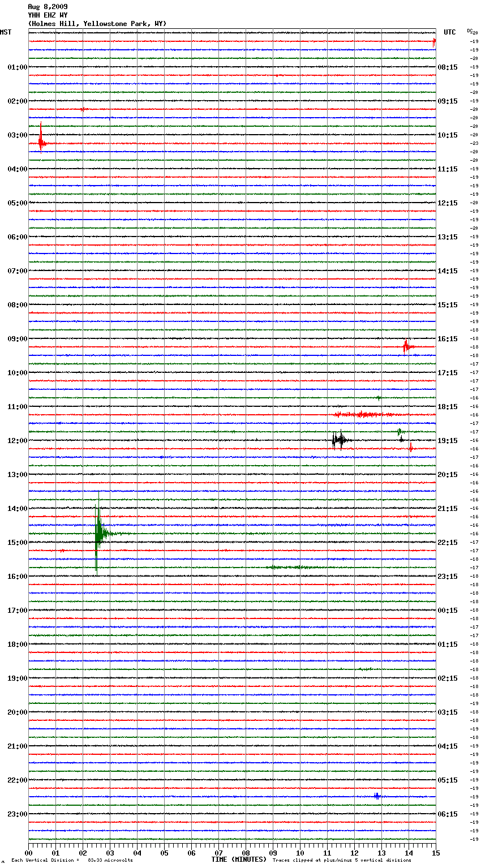The width and height of the screenshot is (481, 868).
Task: Click the 08:15 UTC time label
Action: coord(448,67)
